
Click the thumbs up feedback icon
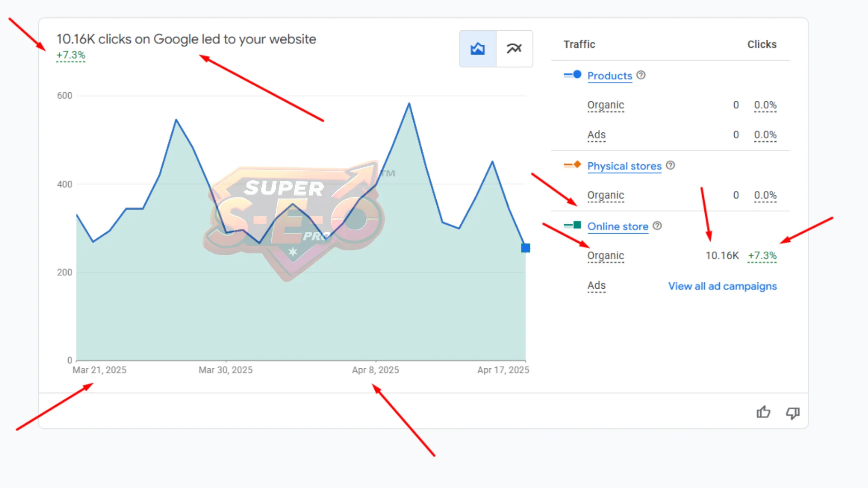763,412
